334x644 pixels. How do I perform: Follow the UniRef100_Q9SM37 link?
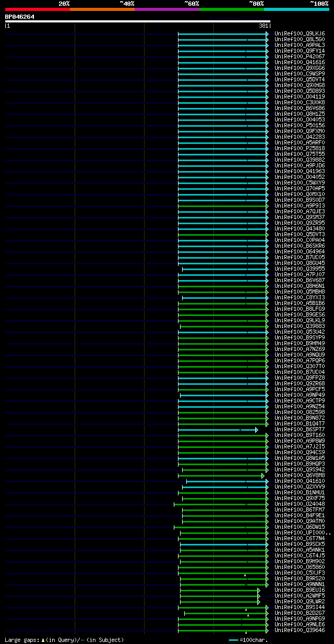coord(301,217)
